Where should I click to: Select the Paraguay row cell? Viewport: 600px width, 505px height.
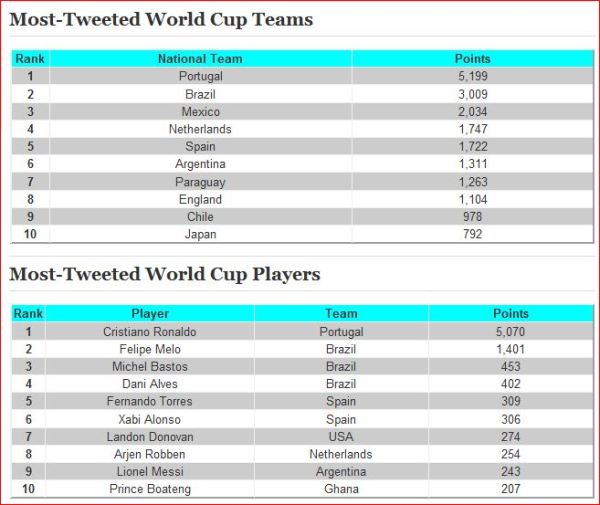click(200, 182)
